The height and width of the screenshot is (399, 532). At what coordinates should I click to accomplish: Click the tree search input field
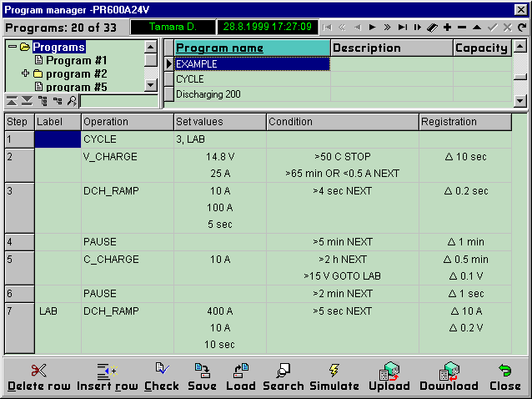[118, 101]
